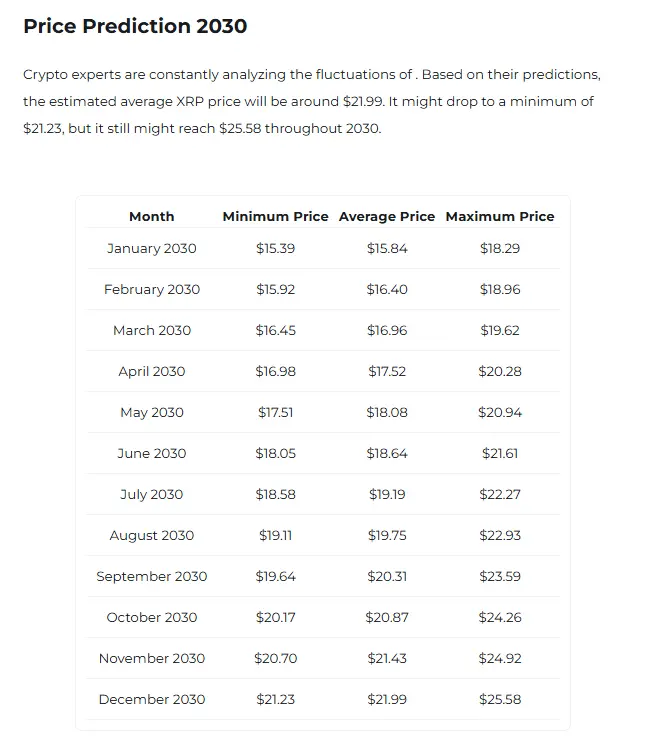Click the Price Prediction 2030 heading
Screen dimensions: 666x747
(135, 26)
